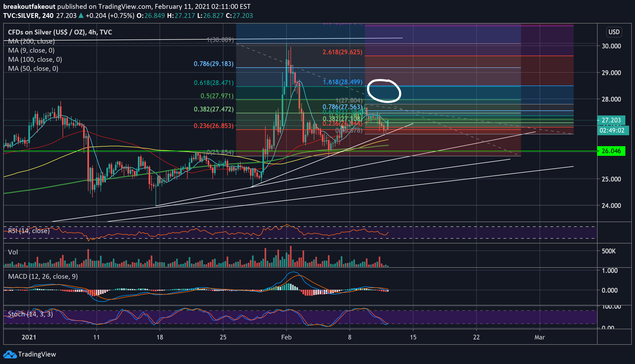Viewport: 635px width, 364px height.
Task: Click the 28.000 price axis value
Action: click(611, 99)
